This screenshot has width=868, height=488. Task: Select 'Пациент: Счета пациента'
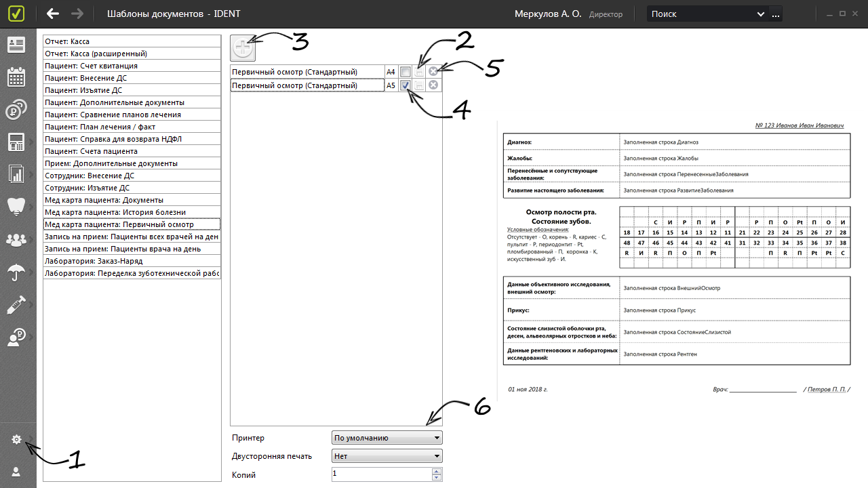pos(132,151)
